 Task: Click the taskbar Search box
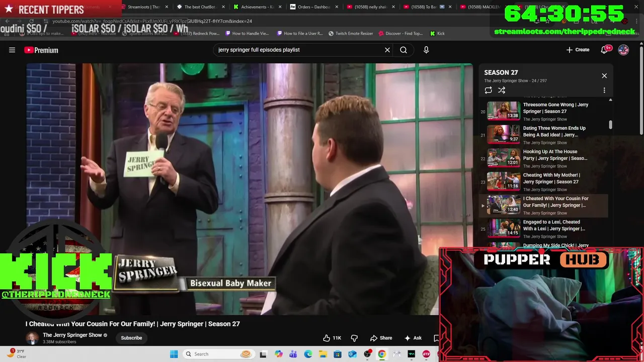tap(218, 354)
